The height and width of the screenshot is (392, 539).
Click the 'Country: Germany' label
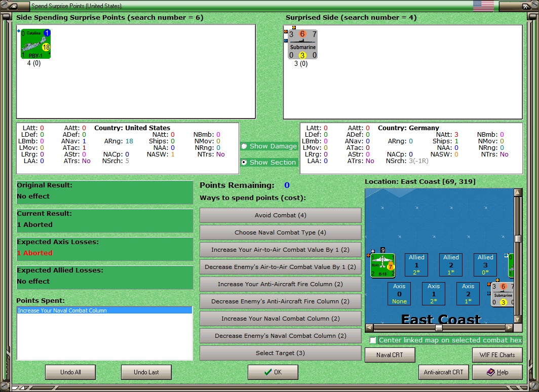(408, 128)
